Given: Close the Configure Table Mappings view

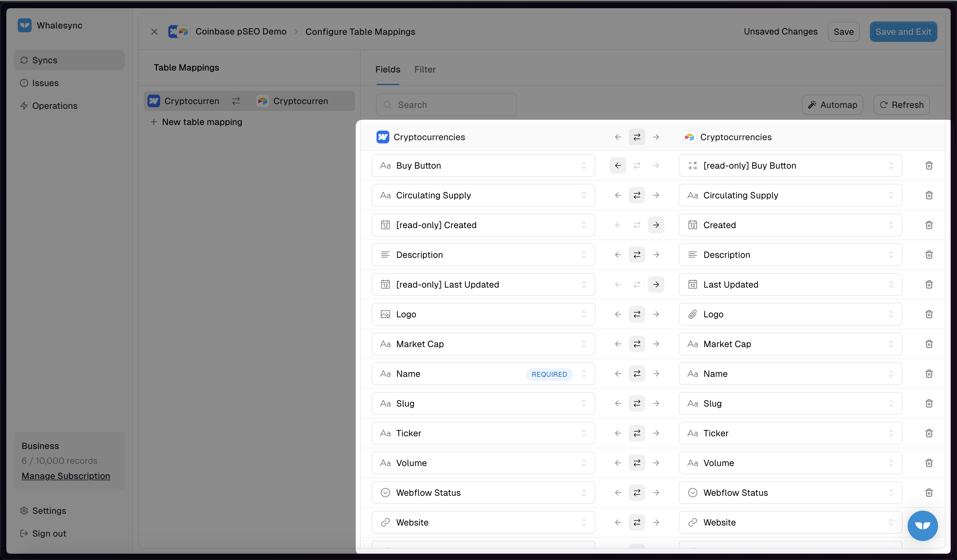Looking at the screenshot, I should pyautogui.click(x=154, y=32).
